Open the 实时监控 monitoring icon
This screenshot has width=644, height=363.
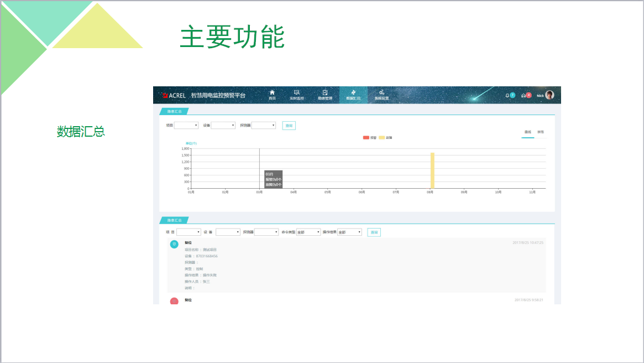pos(297,93)
